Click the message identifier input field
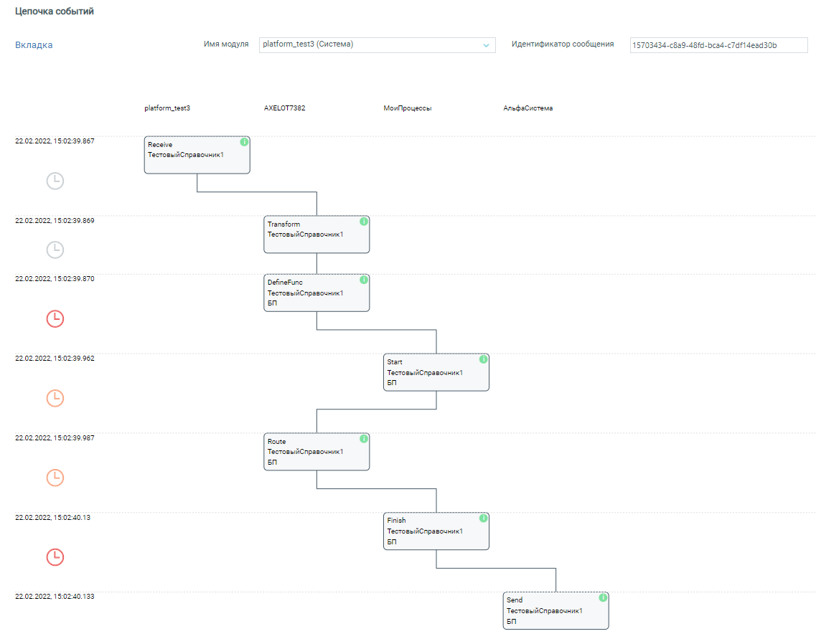816x644 pixels. coord(718,45)
